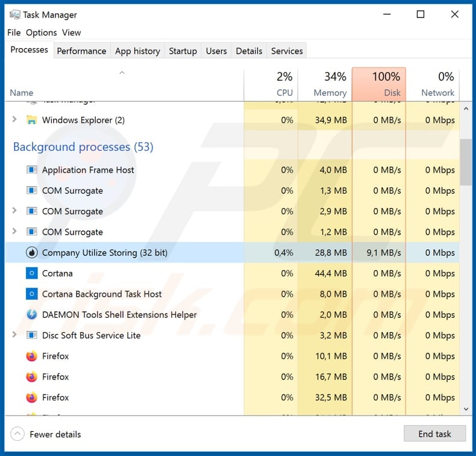Click the scrollbar down arrow
The width and height of the screenshot is (476, 456).
tap(466, 409)
